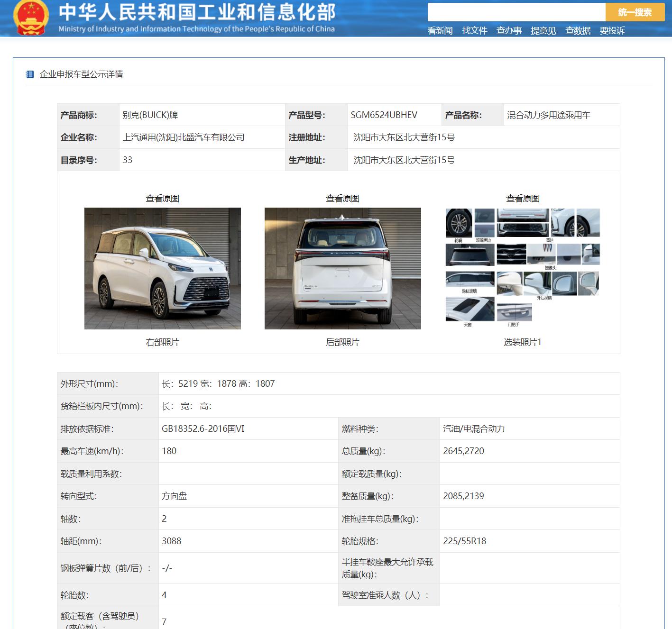Open the optional equipment photo collage
The width and height of the screenshot is (672, 629).
click(523, 268)
